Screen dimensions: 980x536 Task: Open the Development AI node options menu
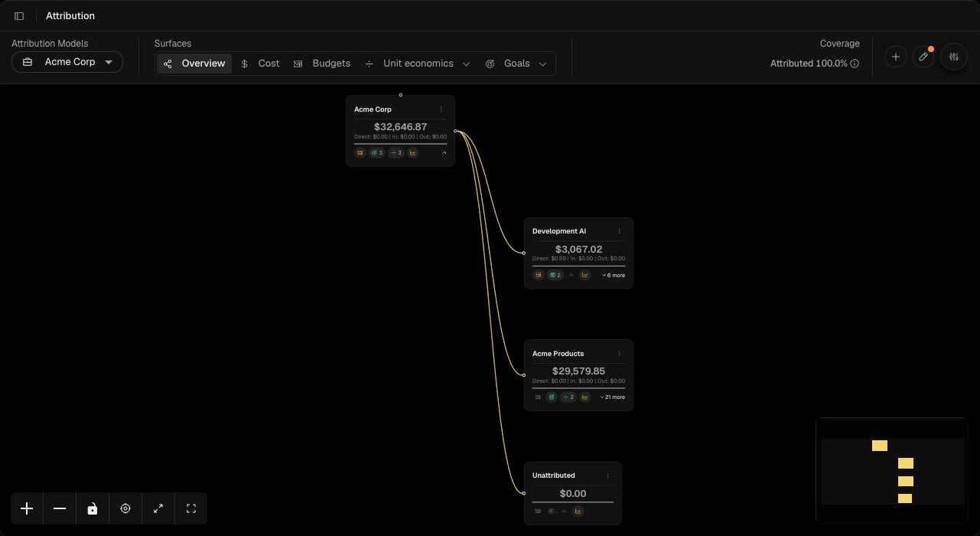[x=619, y=231]
